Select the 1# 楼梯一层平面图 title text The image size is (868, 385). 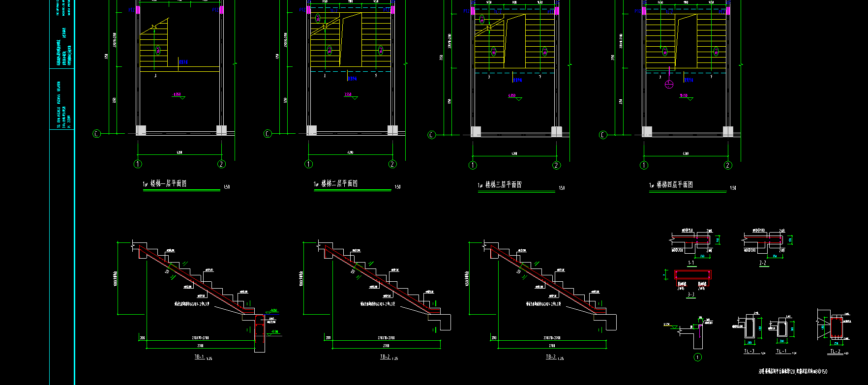[165, 184]
